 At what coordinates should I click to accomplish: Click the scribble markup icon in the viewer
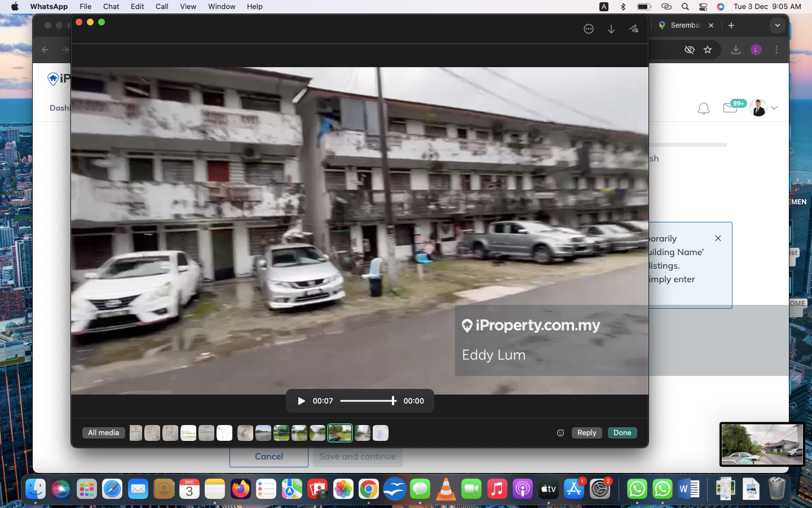click(x=634, y=29)
